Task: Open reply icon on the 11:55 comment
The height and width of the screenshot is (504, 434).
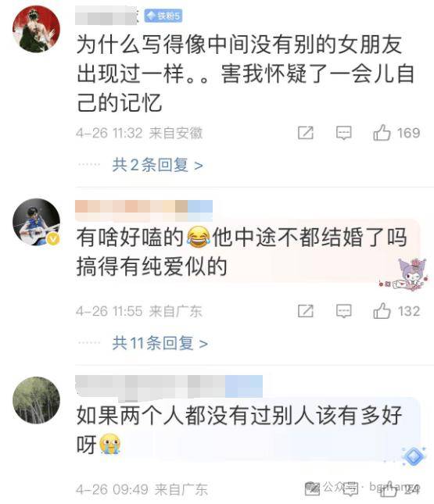Action: 343,311
